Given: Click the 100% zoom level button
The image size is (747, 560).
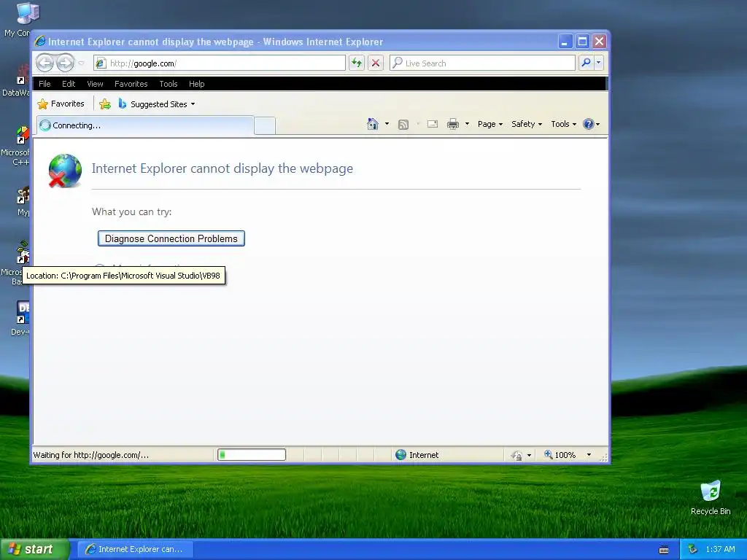Looking at the screenshot, I should (x=560, y=455).
